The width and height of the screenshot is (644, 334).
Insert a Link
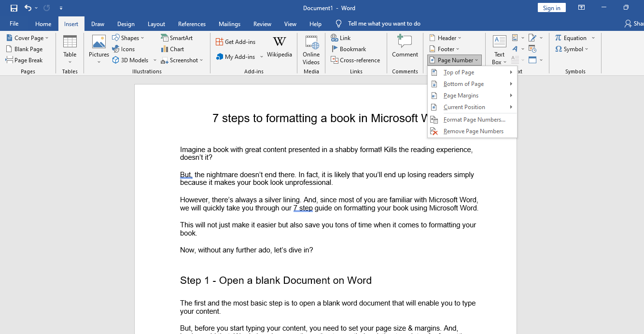(x=341, y=38)
